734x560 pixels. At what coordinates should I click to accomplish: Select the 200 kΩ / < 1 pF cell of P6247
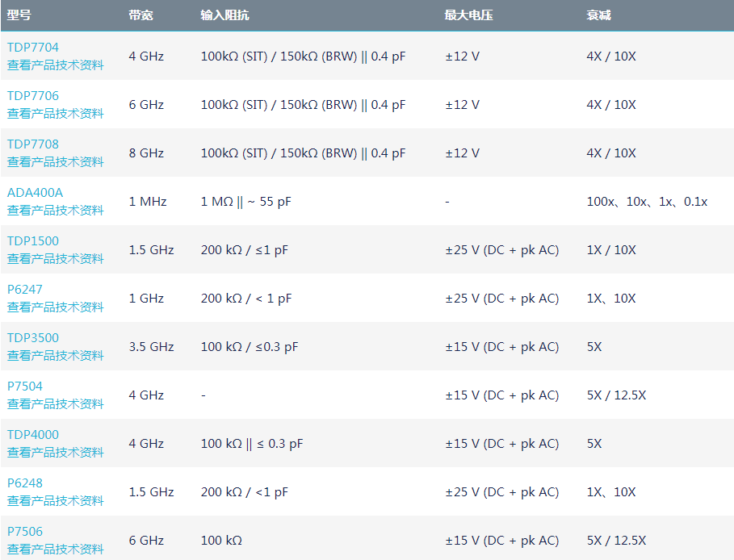pos(246,299)
